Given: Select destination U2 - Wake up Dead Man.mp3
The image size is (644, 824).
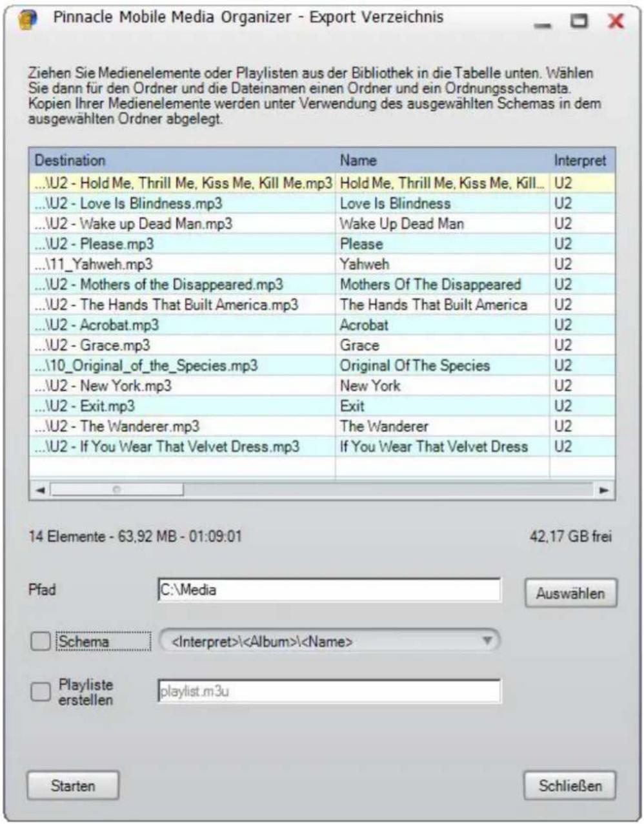Looking at the screenshot, I should tap(183, 223).
